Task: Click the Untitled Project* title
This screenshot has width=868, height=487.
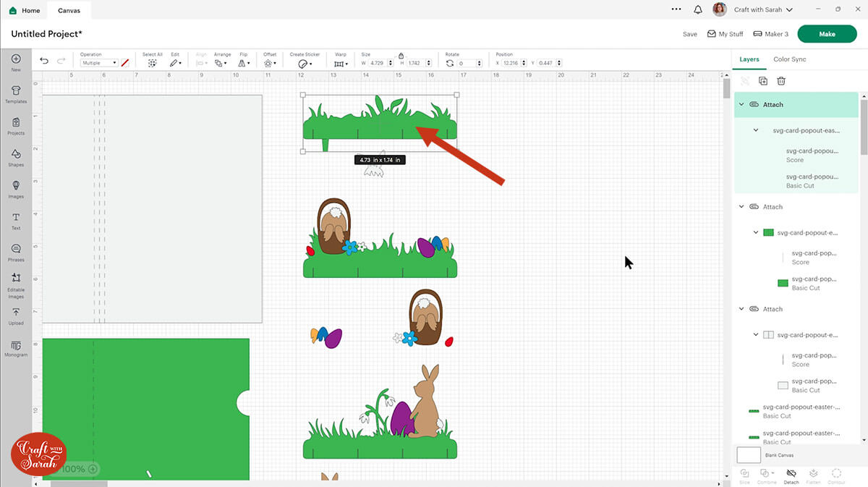Action: click(46, 34)
